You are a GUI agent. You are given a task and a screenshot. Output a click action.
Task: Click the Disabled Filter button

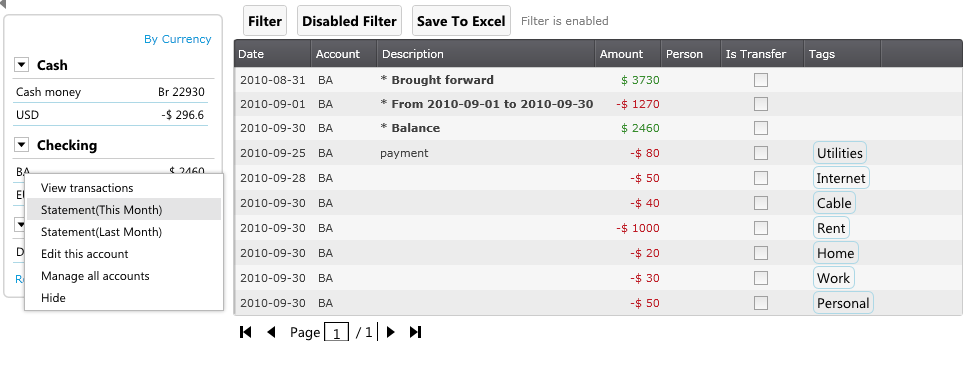349,21
